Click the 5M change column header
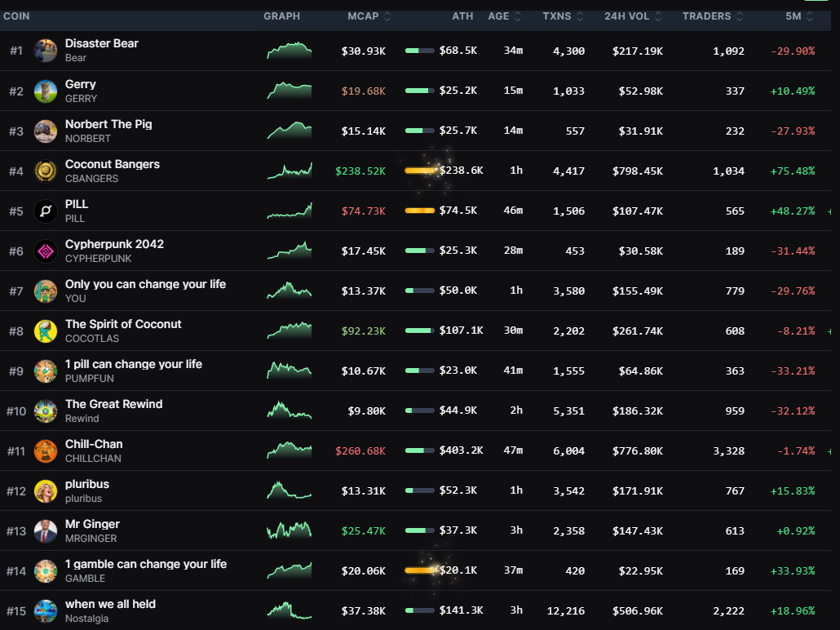Screen dimensions: 840x630 799,16
